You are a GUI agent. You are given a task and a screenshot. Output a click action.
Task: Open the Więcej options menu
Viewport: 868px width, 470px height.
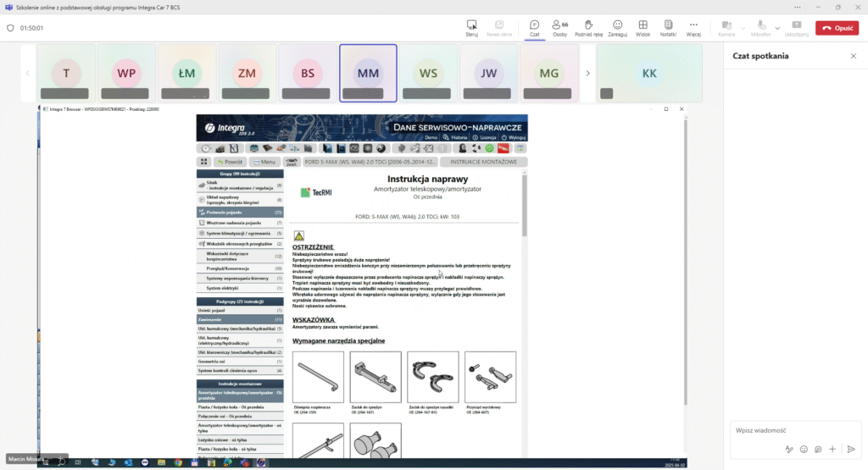(693, 28)
